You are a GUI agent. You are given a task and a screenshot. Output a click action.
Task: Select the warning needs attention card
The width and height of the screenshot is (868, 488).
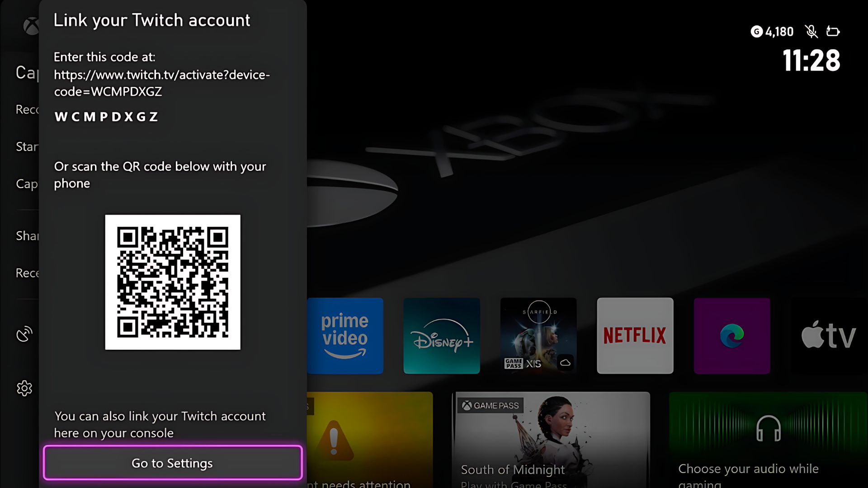click(370, 440)
